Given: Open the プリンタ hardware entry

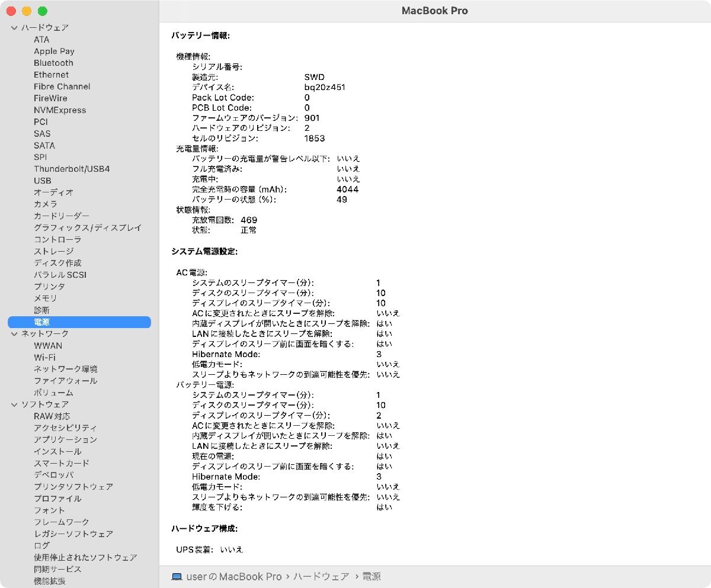Looking at the screenshot, I should 50,287.
